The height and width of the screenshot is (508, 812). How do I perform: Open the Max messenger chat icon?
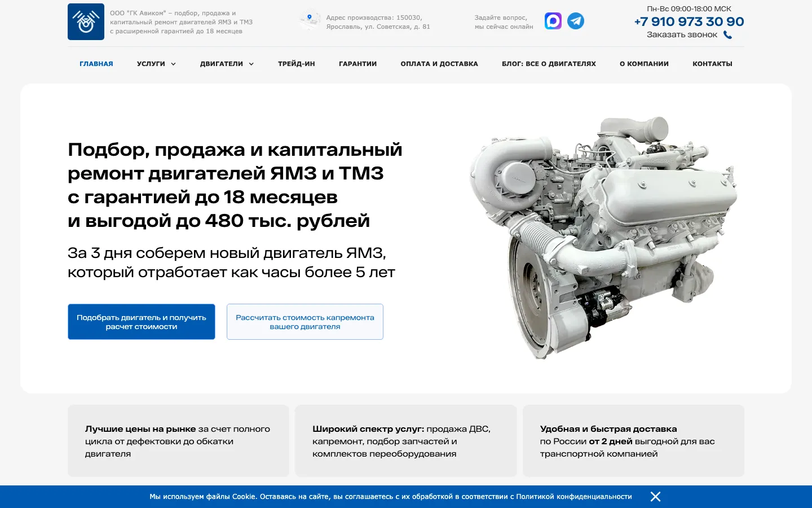[x=553, y=21]
